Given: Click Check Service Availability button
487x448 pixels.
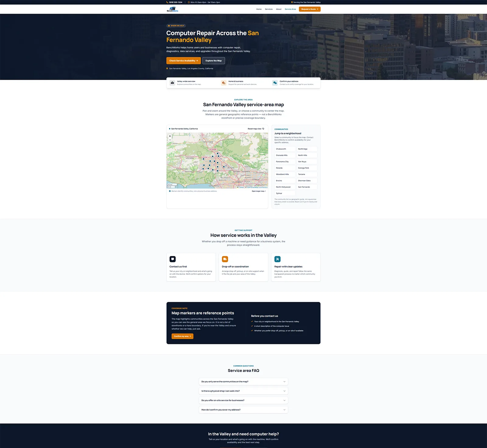Looking at the screenshot, I should 184,61.
